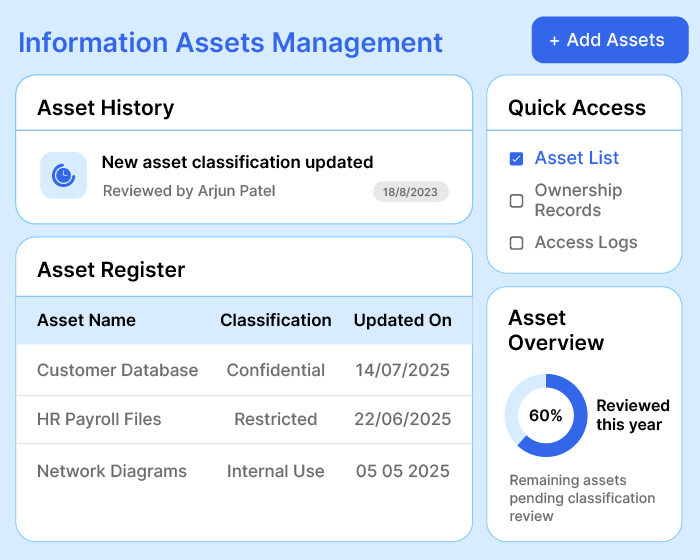The height and width of the screenshot is (560, 700).
Task: Sort by Classification column header
Action: point(275,321)
